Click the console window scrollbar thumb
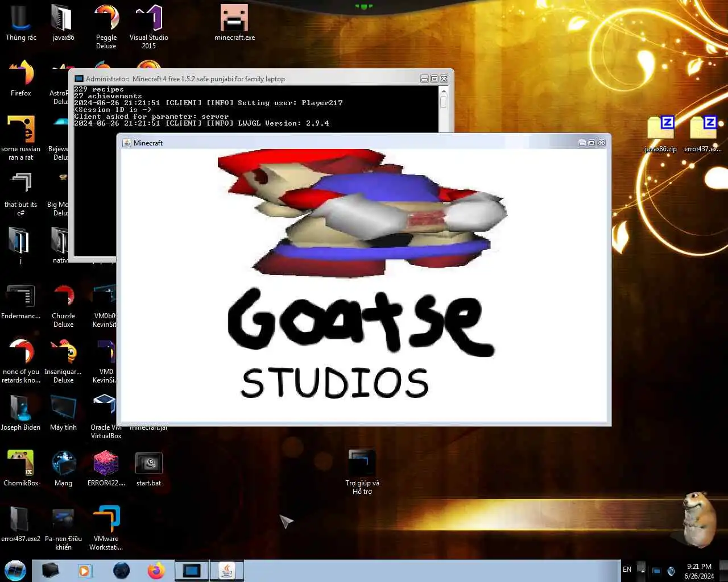728x582 pixels. 444,102
